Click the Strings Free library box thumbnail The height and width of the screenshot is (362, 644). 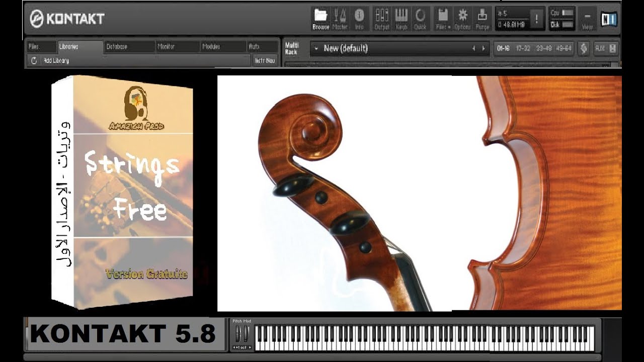(x=123, y=192)
